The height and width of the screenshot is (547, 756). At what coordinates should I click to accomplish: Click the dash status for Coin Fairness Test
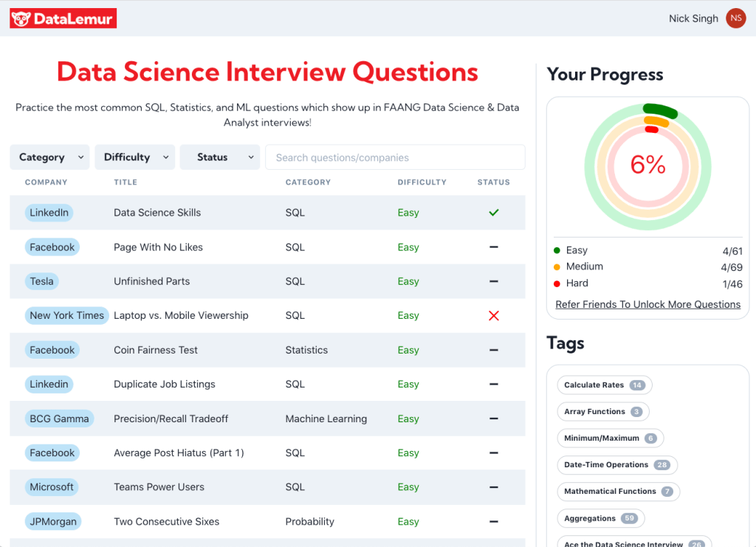point(494,350)
